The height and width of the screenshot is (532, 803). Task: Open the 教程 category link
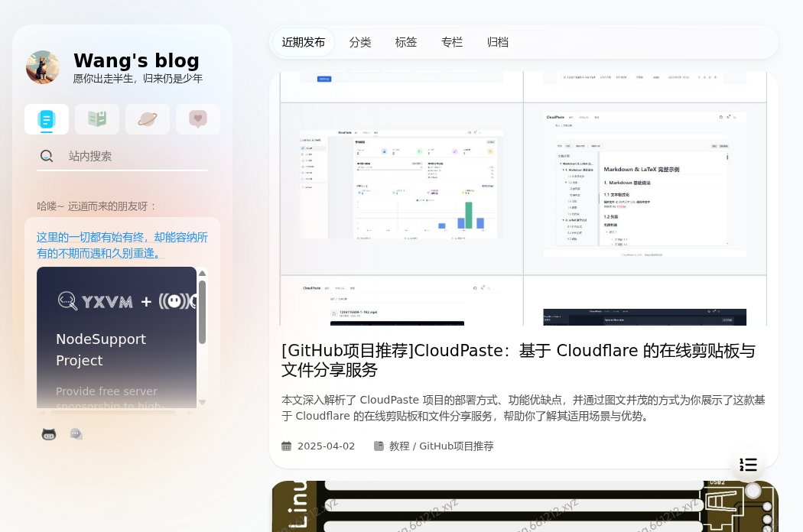click(399, 446)
